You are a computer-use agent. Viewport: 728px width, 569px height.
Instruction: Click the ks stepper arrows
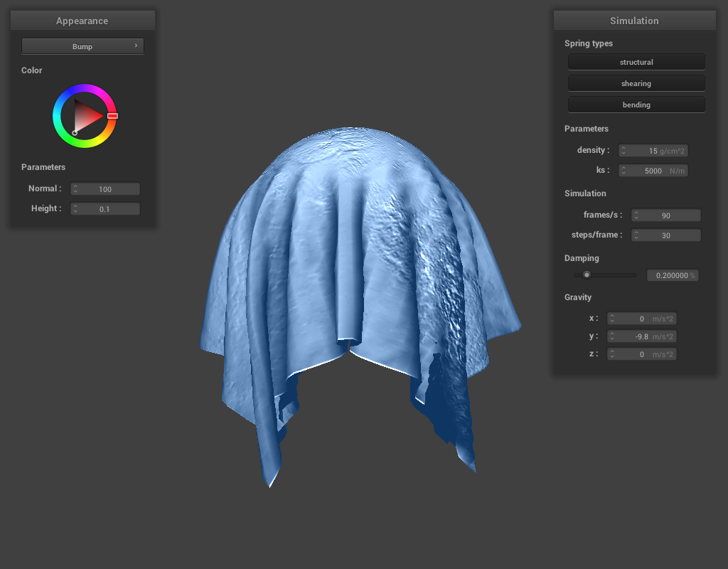[623, 171]
